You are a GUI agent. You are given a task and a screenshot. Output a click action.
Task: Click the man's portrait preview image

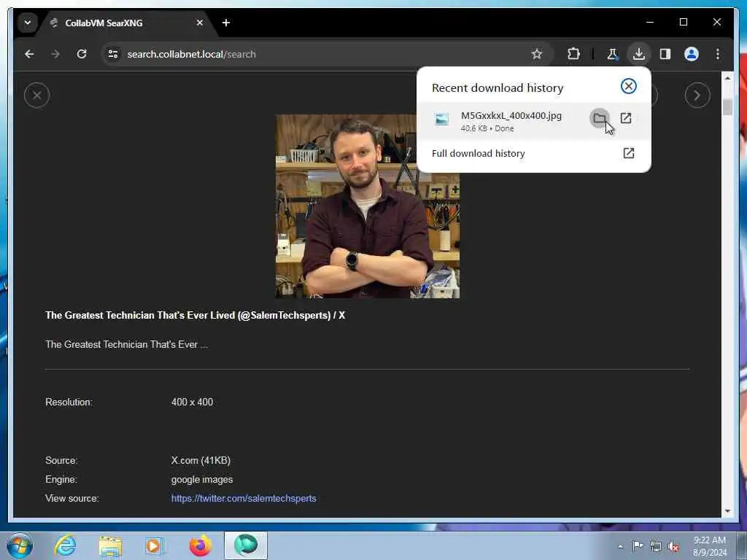(368, 206)
